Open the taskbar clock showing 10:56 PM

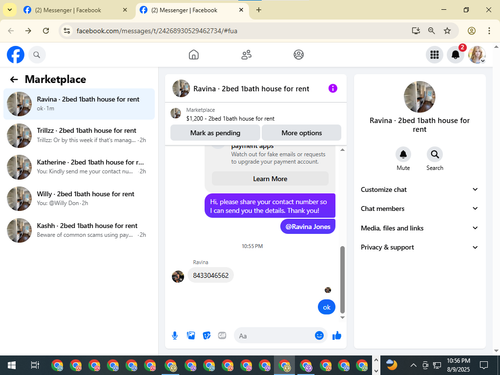click(x=458, y=365)
